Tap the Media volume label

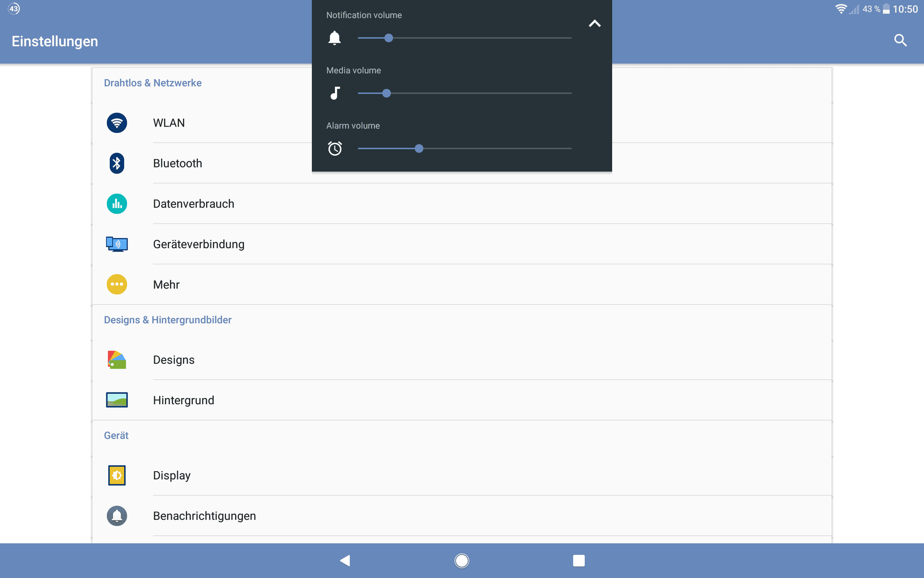pos(353,70)
